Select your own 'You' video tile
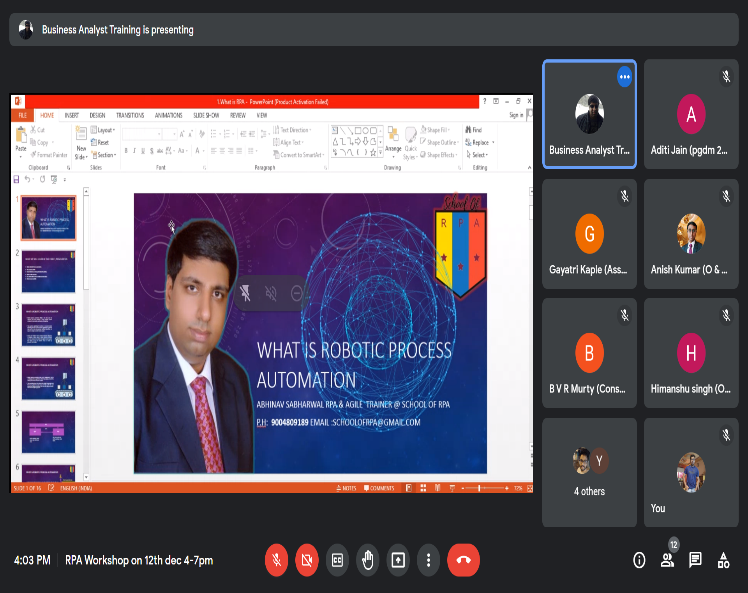Screen dimensions: 748x593 tap(691, 472)
